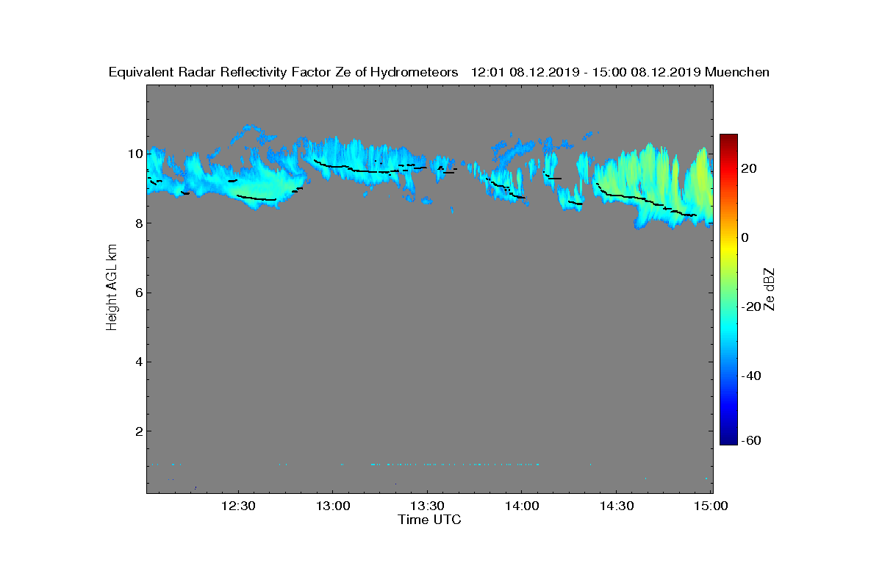This screenshot has width=882, height=588.
Task: Click the 'Ze dBZ' colorbar label
Action: [770, 290]
